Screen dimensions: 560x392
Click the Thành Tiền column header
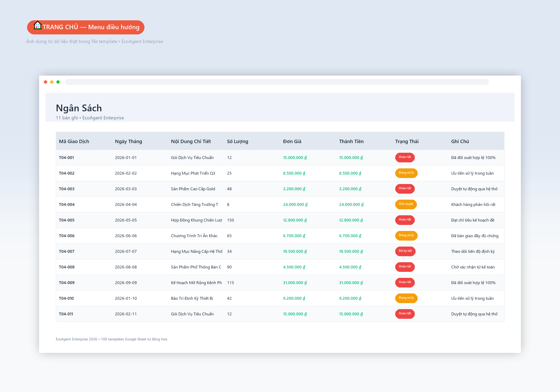351,141
